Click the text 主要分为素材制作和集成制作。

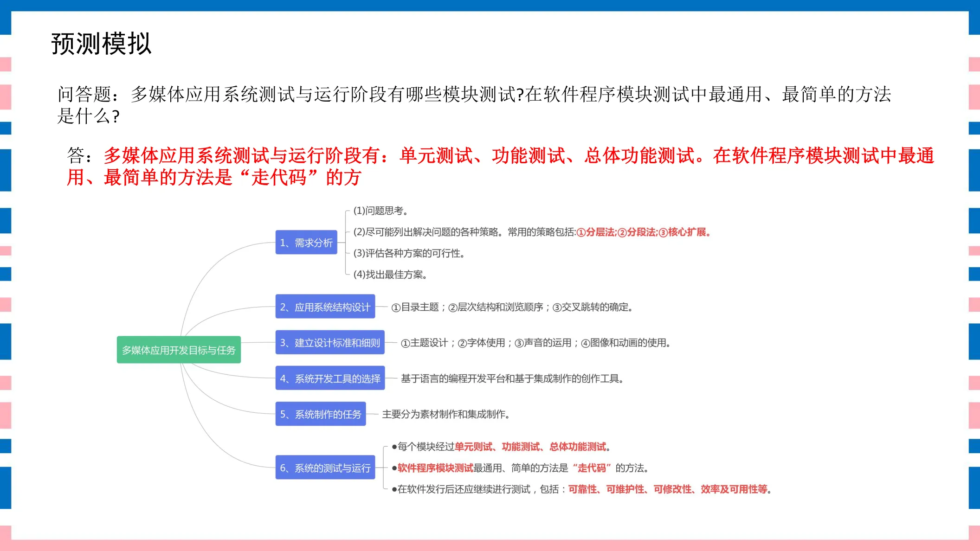[446, 414]
